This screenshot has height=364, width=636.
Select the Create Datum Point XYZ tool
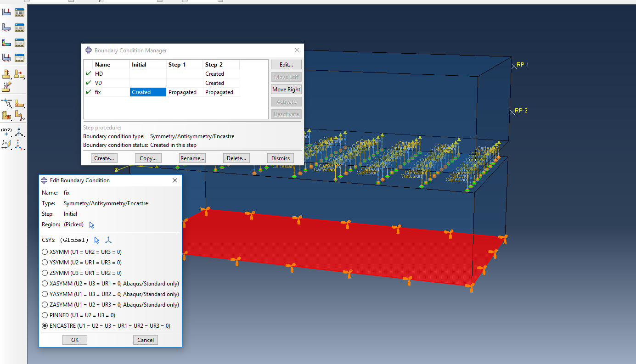[6, 132]
